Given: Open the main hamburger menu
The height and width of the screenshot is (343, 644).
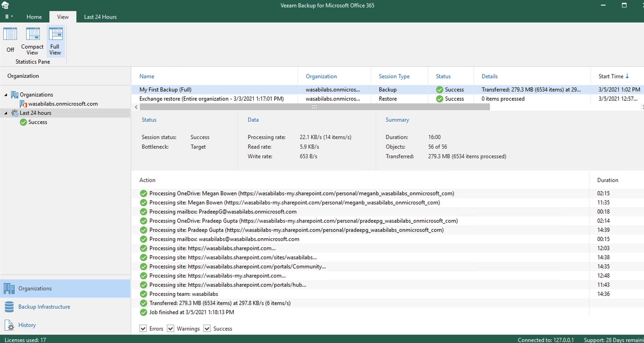Looking at the screenshot, I should tap(9, 17).
